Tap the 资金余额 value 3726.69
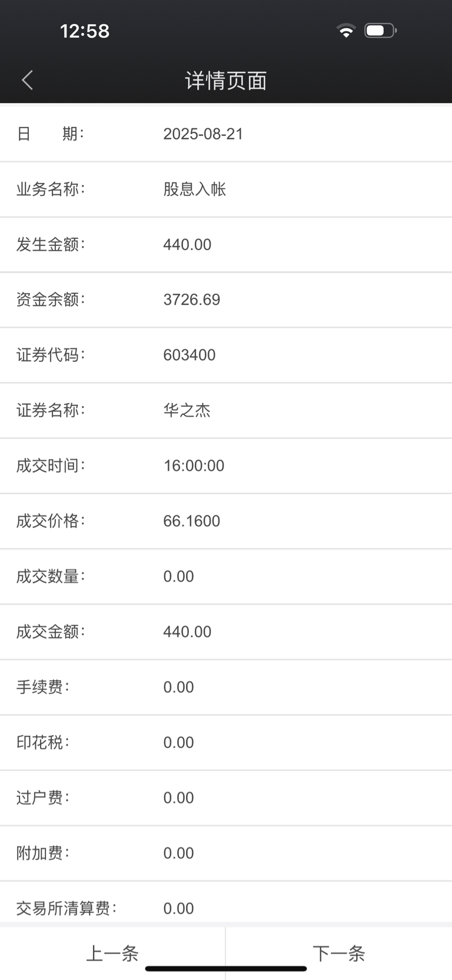Image resolution: width=452 pixels, height=980 pixels. [192, 300]
